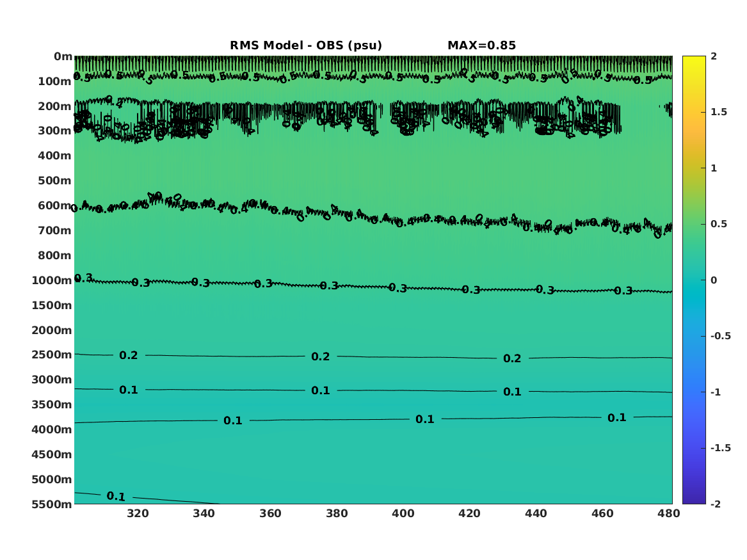Screen dimensions: 747x560
Task: Click the '380' x-axis tick label
Action: (337, 513)
